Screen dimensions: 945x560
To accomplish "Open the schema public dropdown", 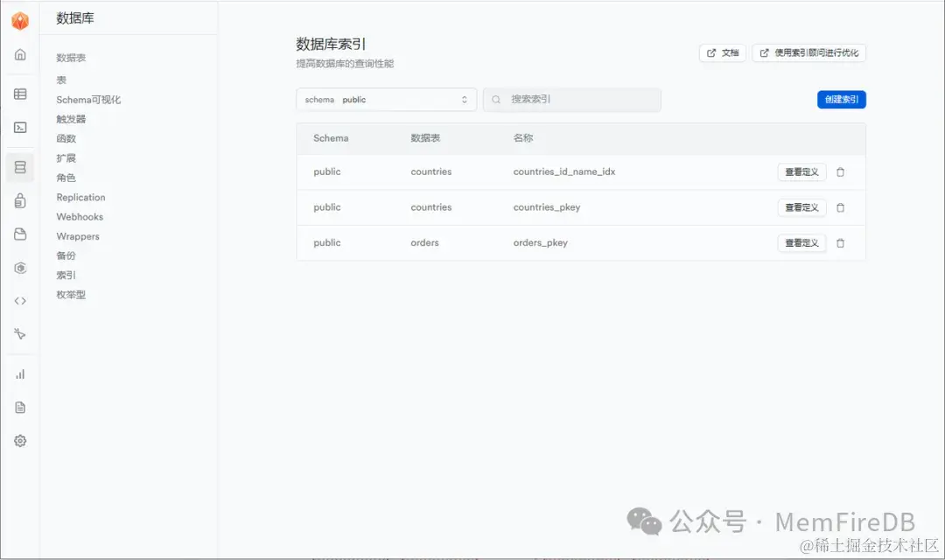I will 387,100.
